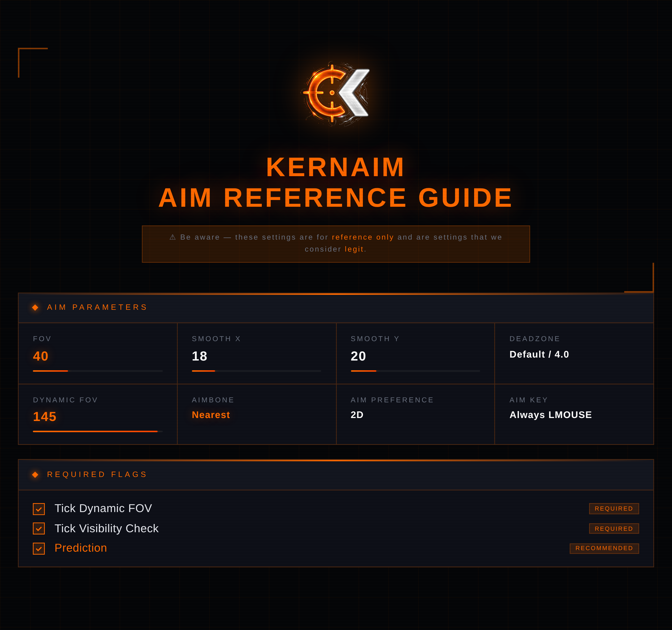This screenshot has width=672, height=630.
Task: Select the Aimbone Nearest value
Action: (211, 415)
